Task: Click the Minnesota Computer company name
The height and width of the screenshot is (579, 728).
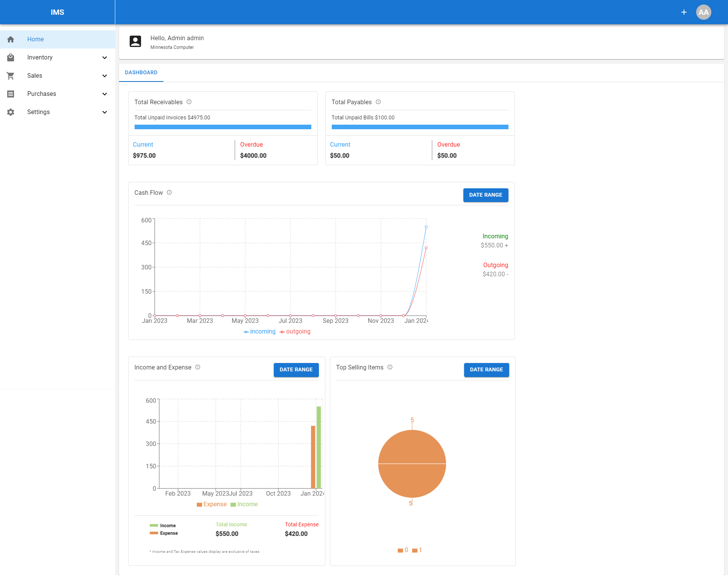Action: pos(172,47)
